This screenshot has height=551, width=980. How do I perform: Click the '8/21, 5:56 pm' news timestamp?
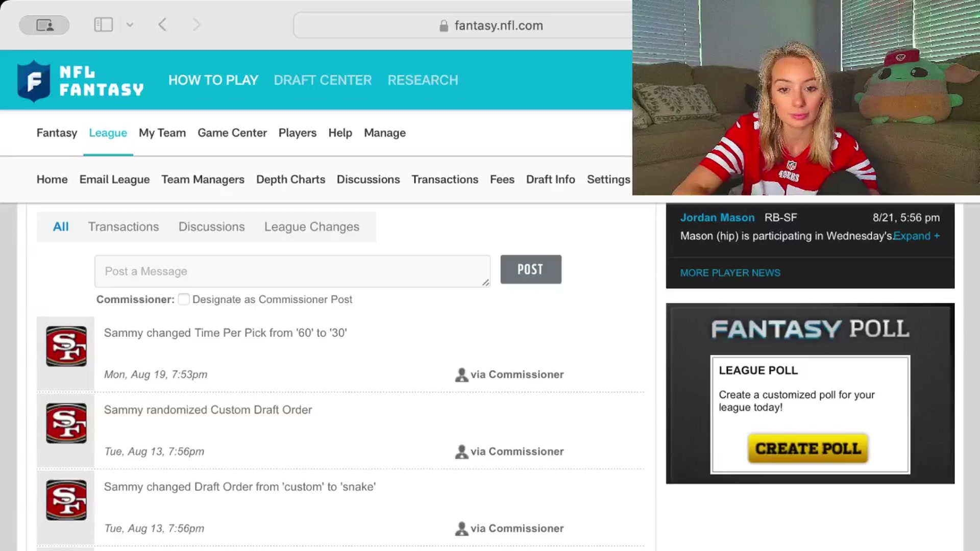point(906,217)
